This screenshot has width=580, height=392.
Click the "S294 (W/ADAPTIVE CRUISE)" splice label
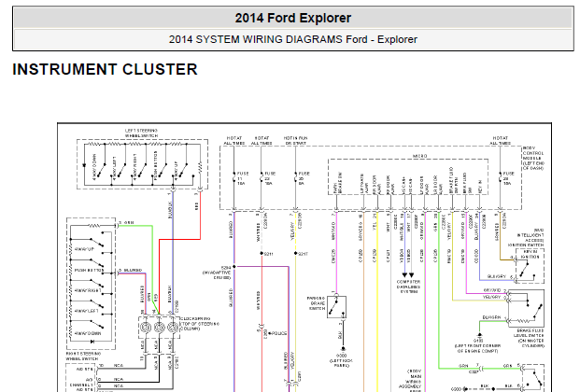[217, 273]
